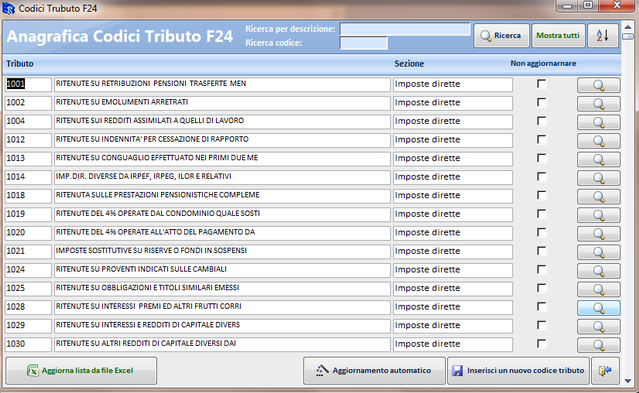Focus the Ricerca per descrizione field
The width and height of the screenshot is (639, 393).
coord(405,29)
